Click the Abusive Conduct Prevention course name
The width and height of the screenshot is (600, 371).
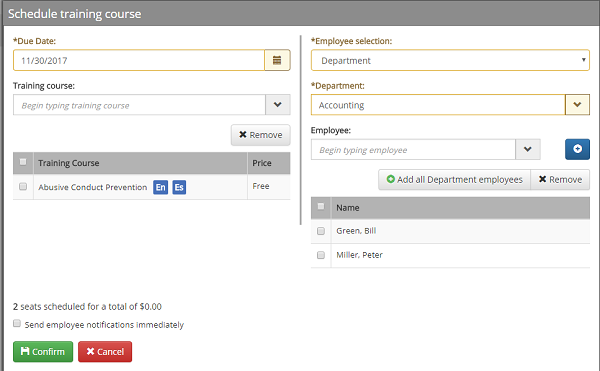(93, 187)
